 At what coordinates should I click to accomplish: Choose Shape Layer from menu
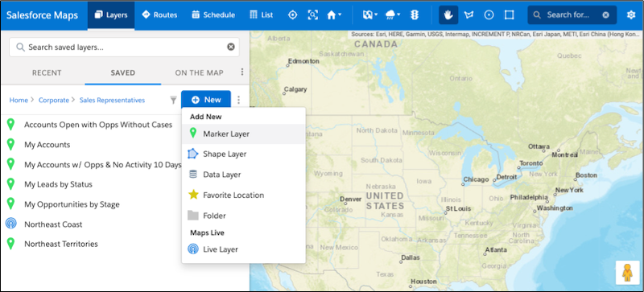pyautogui.click(x=244, y=154)
